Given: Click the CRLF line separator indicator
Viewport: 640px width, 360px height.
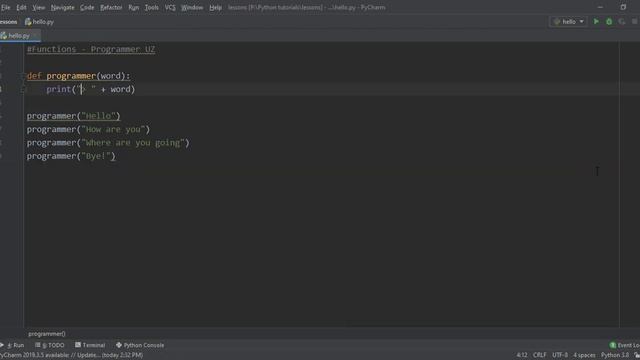Looking at the screenshot, I should [x=539, y=355].
